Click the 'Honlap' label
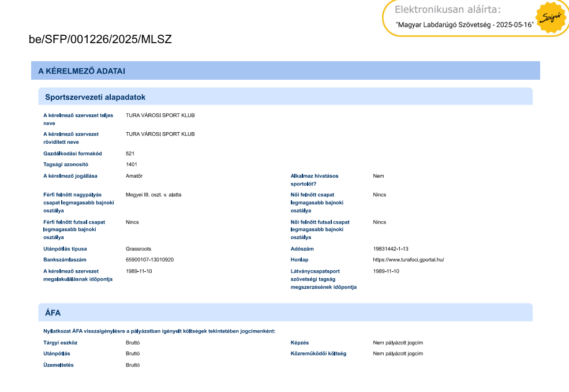The width and height of the screenshot is (569, 392). tap(300, 260)
